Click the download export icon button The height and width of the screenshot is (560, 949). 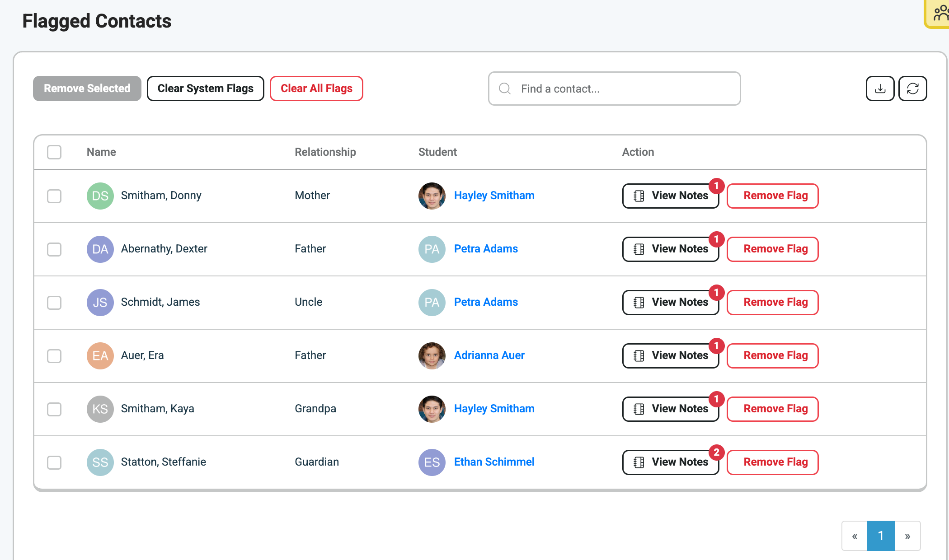[x=879, y=89]
